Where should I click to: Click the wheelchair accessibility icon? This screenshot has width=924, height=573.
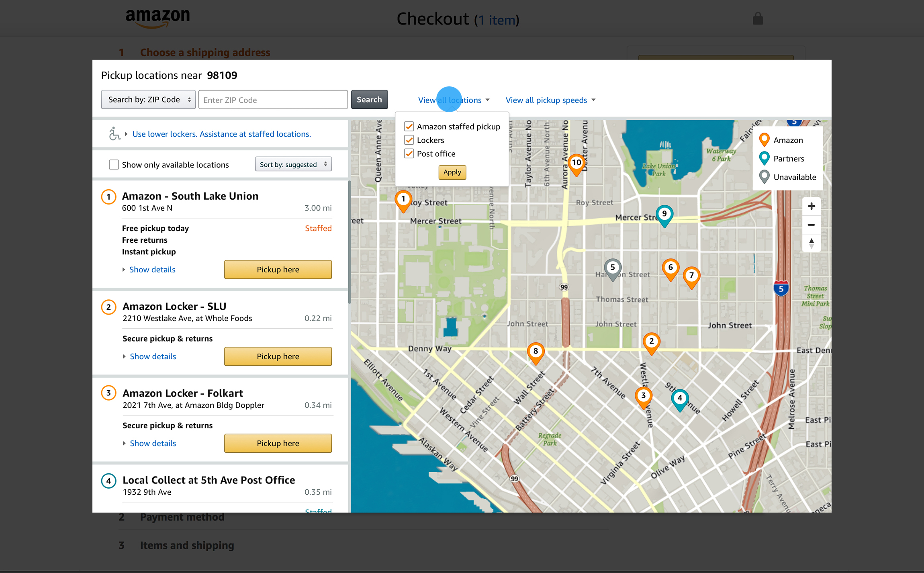(x=114, y=134)
